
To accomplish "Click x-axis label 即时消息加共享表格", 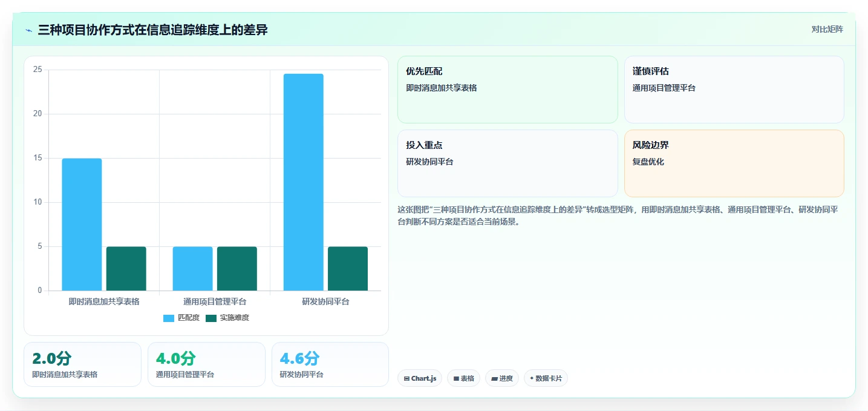I will click(x=104, y=301).
